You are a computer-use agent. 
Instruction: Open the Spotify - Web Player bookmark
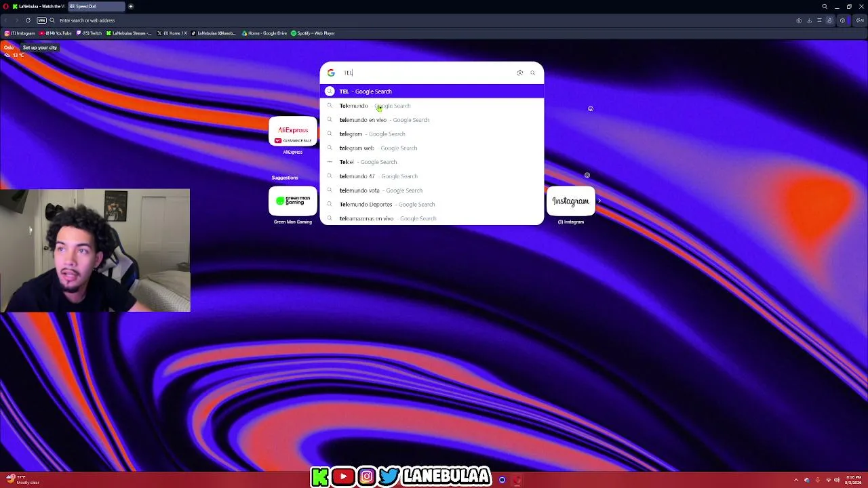[x=313, y=33]
